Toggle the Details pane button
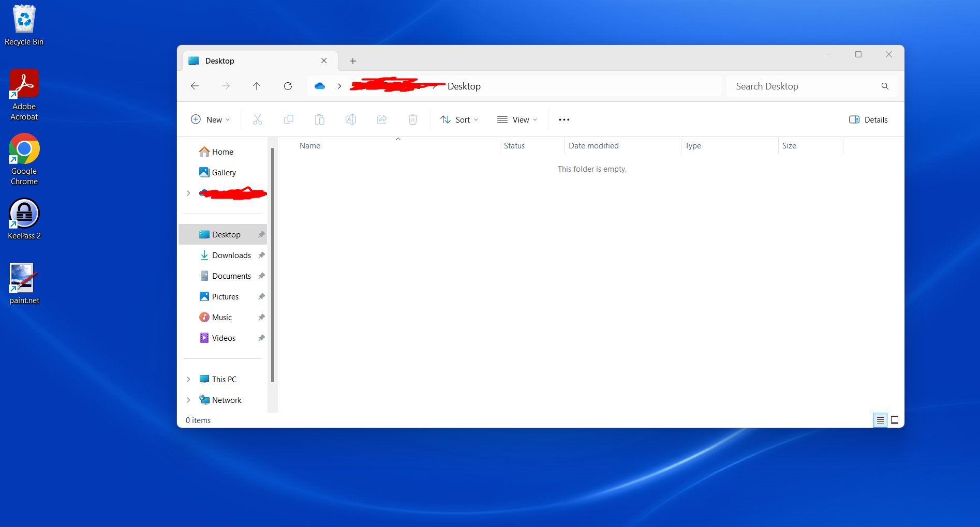 point(869,119)
